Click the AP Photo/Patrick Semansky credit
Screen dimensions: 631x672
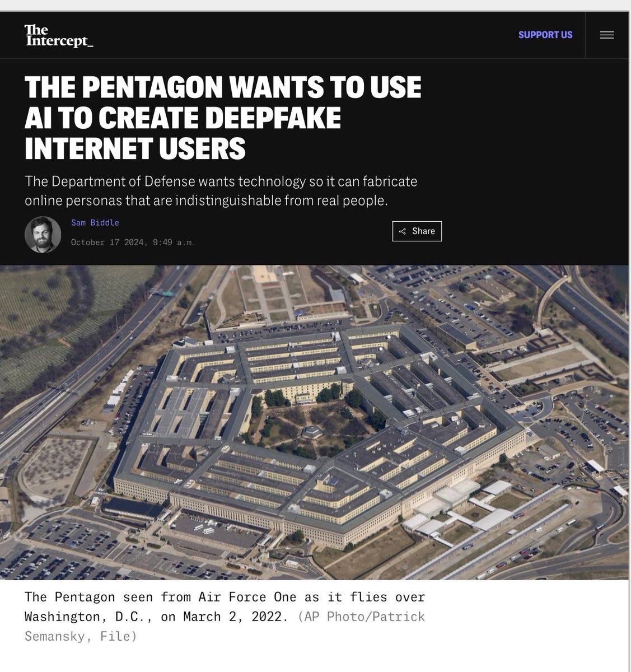[x=225, y=626]
